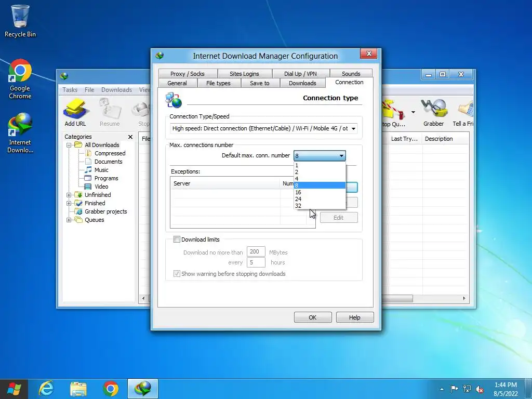The width and height of the screenshot is (532, 399).
Task: Switch to the Sounds tab
Action: pos(351,74)
